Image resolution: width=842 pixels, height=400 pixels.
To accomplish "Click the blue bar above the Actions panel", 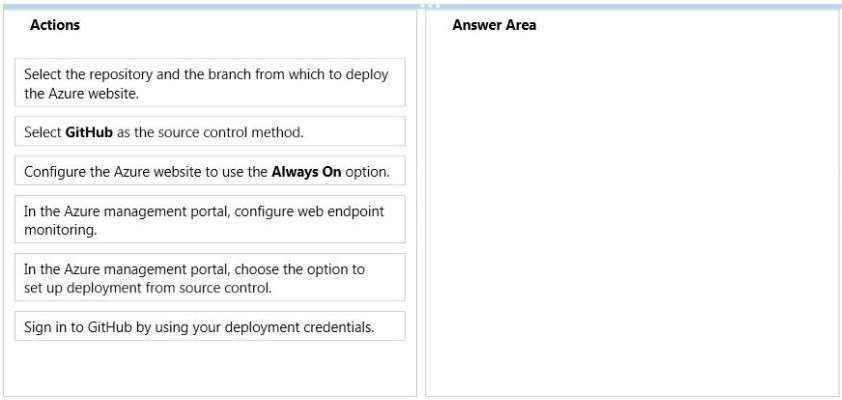I will pos(210,6).
